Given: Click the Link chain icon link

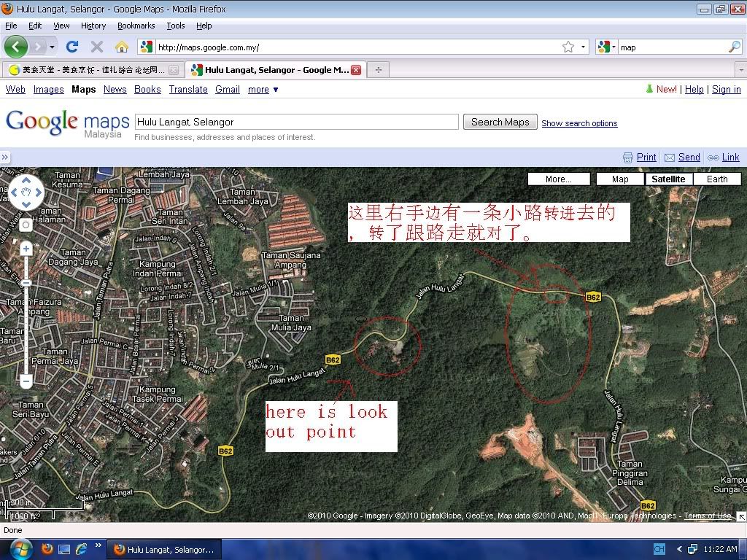Looking at the screenshot, I should pyautogui.click(x=723, y=157).
